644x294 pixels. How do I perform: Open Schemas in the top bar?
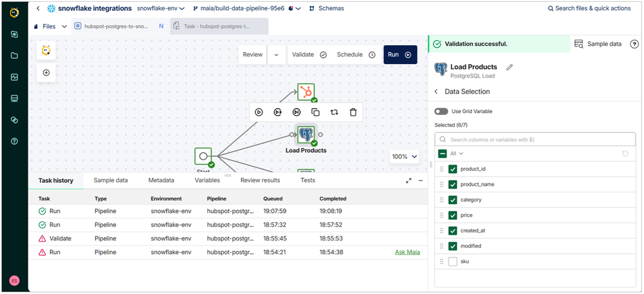327,8
